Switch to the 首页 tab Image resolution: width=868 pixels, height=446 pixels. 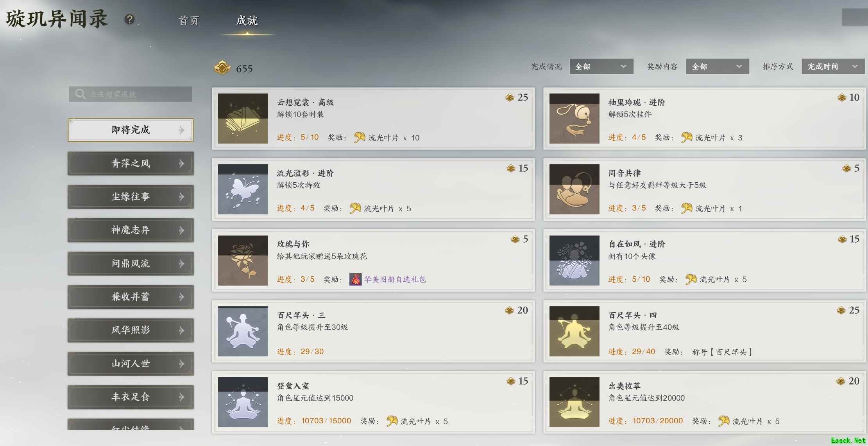pos(189,21)
